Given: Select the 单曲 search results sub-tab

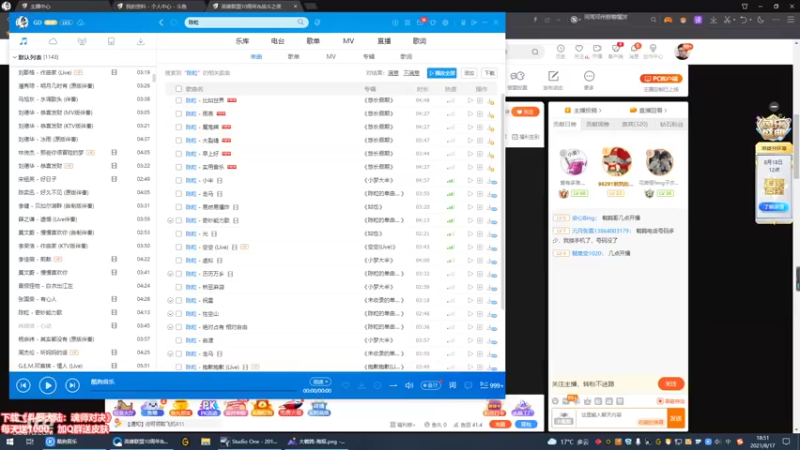Looking at the screenshot, I should (x=256, y=57).
